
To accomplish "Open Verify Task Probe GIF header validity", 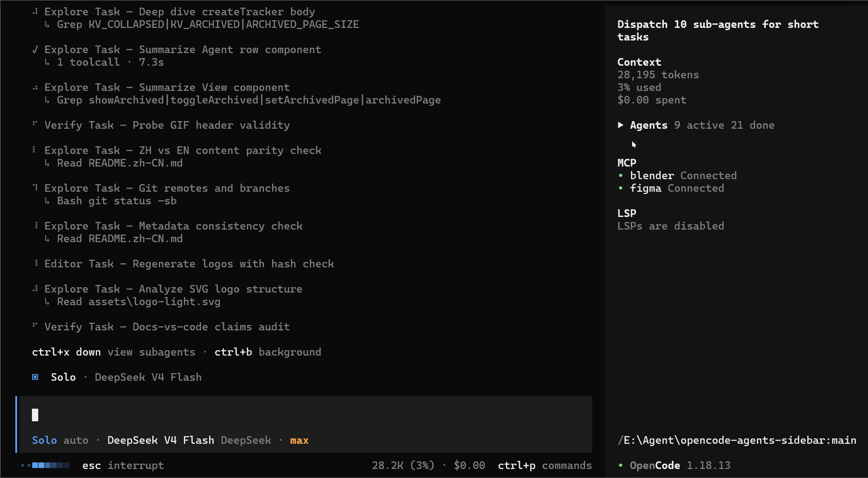I will pos(167,125).
